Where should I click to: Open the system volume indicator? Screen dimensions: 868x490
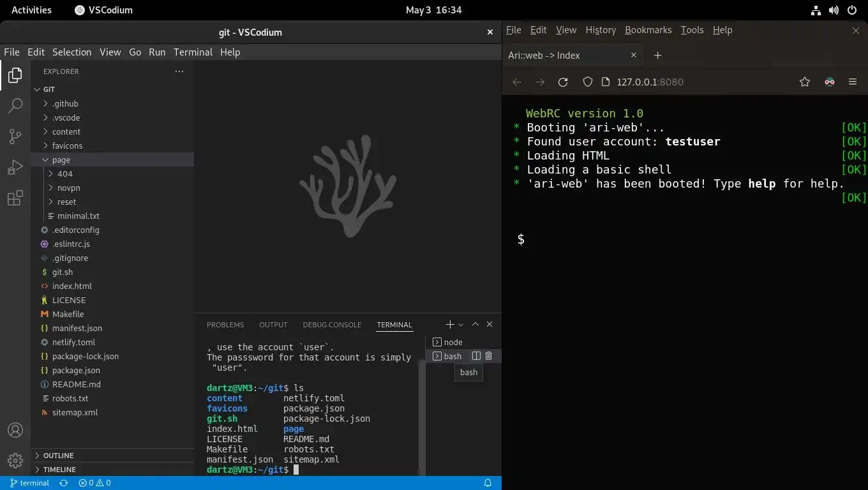(834, 10)
